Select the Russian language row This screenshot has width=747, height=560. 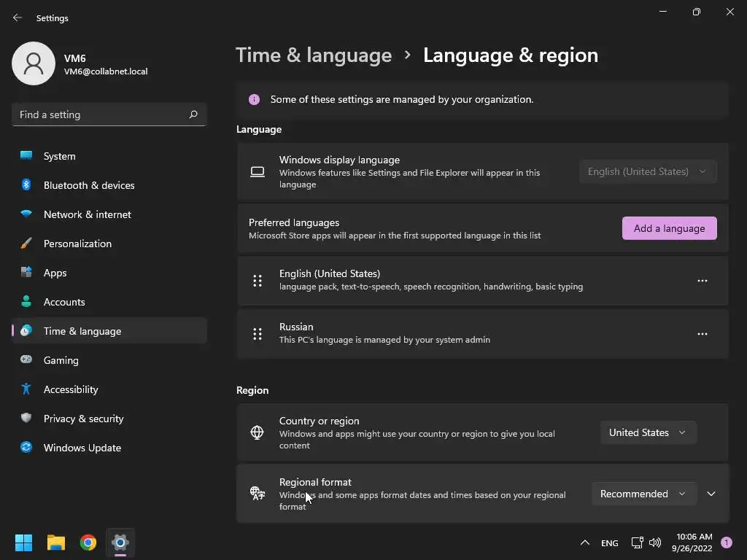click(x=483, y=334)
